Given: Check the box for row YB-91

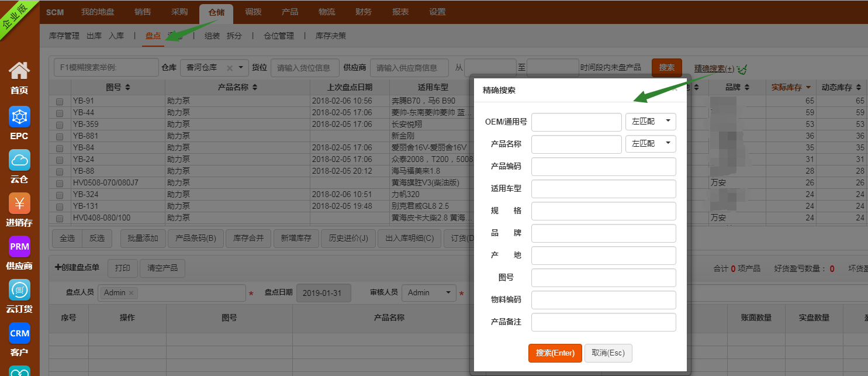Looking at the screenshot, I should coord(60,101).
